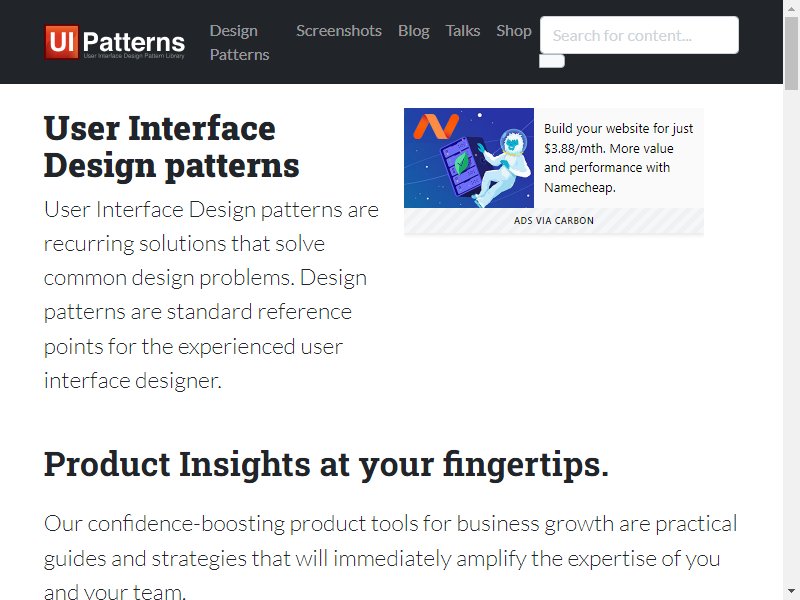Click the scrollbar down arrow
The image size is (800, 600).
tap(791, 592)
